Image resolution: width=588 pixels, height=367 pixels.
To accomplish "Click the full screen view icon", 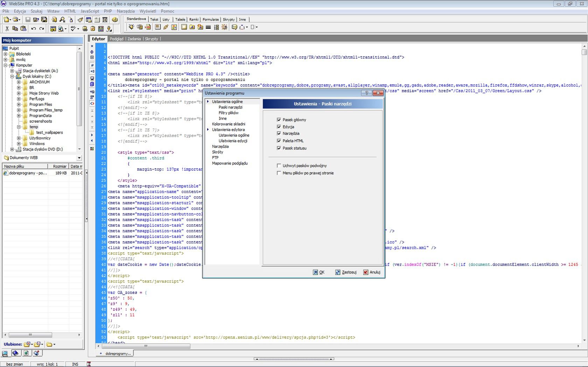I will (105, 20).
